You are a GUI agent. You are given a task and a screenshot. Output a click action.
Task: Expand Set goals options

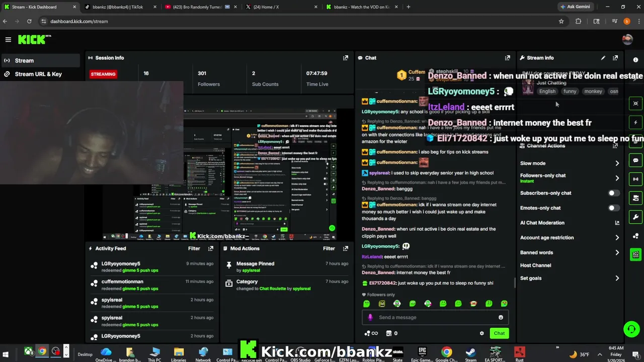(617, 278)
